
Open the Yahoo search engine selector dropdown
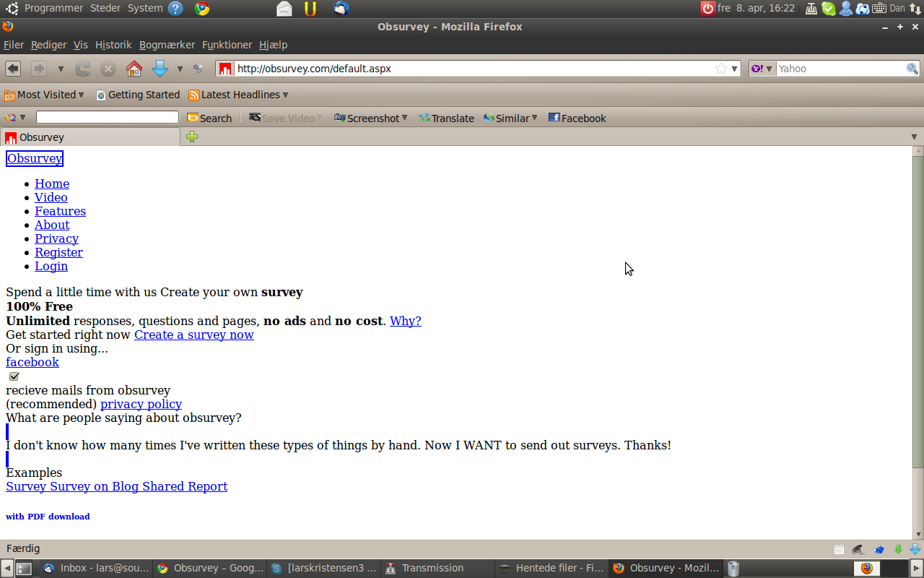[762, 69]
